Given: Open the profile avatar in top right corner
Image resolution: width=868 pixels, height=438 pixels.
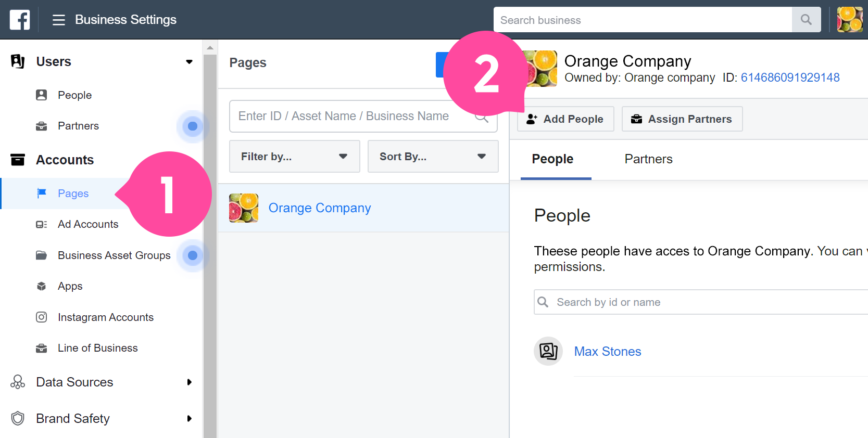Looking at the screenshot, I should pos(850,20).
